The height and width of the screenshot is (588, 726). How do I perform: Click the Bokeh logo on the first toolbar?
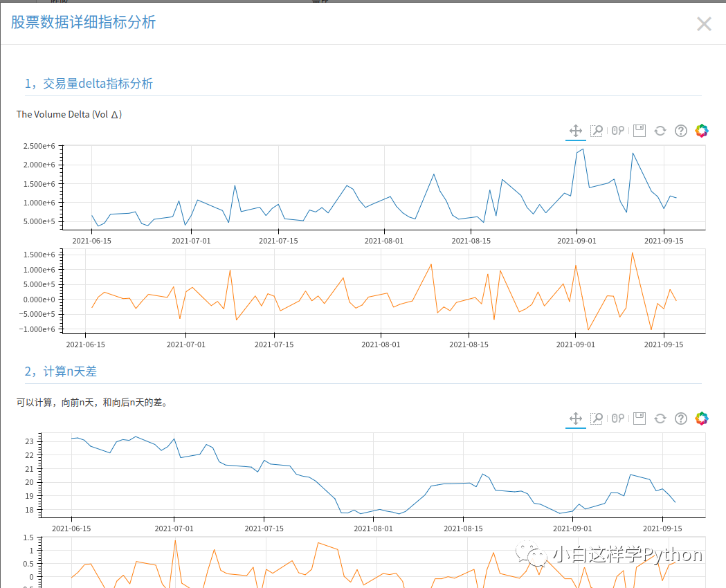701,130
